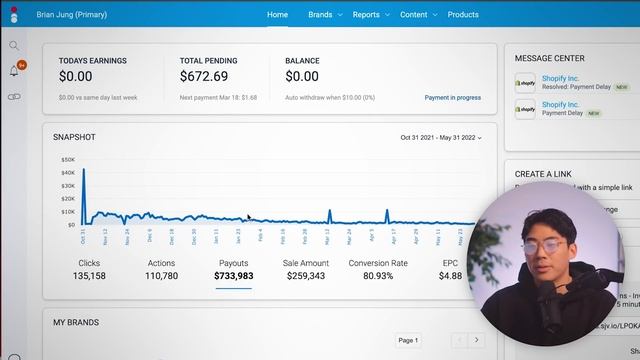Screen dimensions: 640x360
Task: Click Todays Earnings $0.00 value
Action: [x=76, y=76]
